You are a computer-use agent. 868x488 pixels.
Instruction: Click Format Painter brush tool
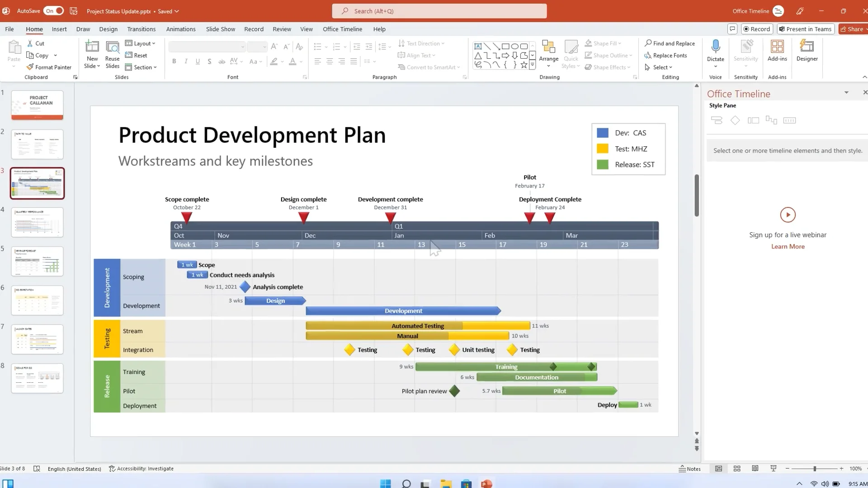pyautogui.click(x=49, y=67)
